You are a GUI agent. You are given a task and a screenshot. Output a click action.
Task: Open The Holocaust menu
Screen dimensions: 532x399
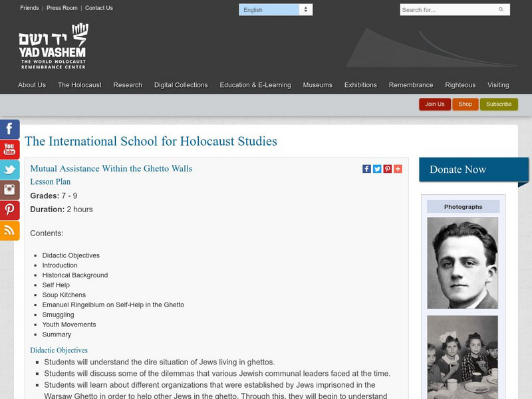click(80, 85)
